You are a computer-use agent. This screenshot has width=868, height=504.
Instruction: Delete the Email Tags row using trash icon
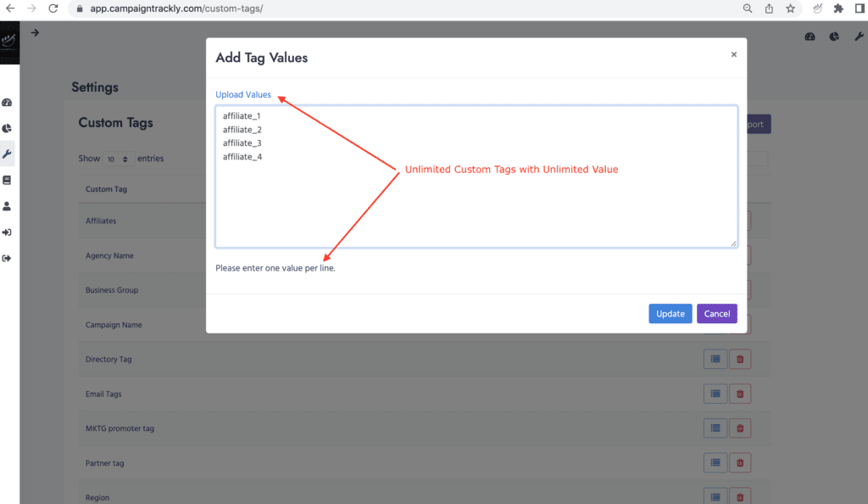pos(739,394)
